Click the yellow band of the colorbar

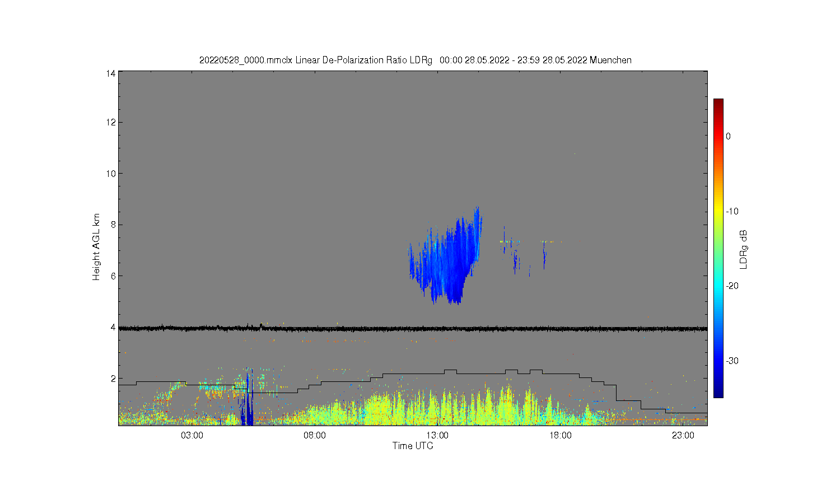718,211
